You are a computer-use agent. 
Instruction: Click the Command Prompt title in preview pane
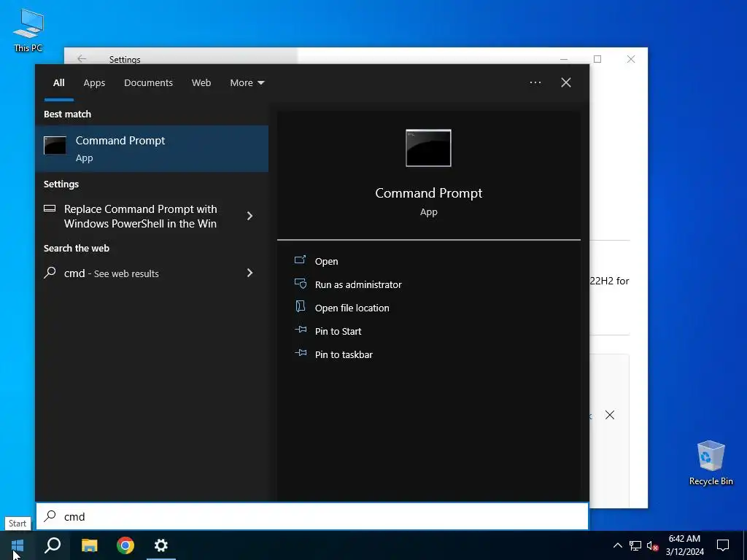coord(428,192)
